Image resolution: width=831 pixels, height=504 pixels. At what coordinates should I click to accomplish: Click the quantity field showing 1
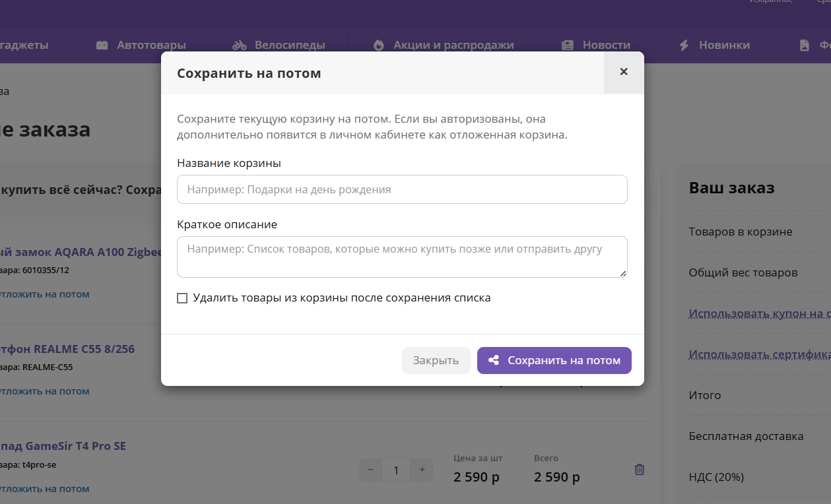coord(396,470)
